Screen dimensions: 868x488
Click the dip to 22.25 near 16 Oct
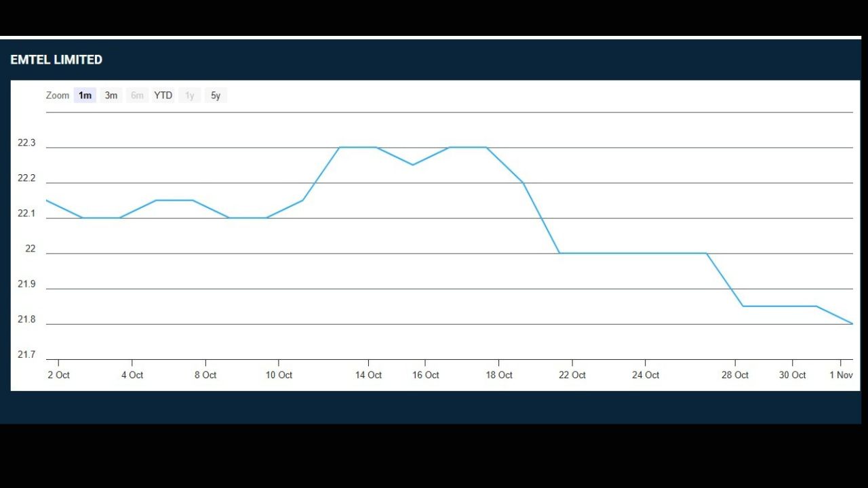413,165
